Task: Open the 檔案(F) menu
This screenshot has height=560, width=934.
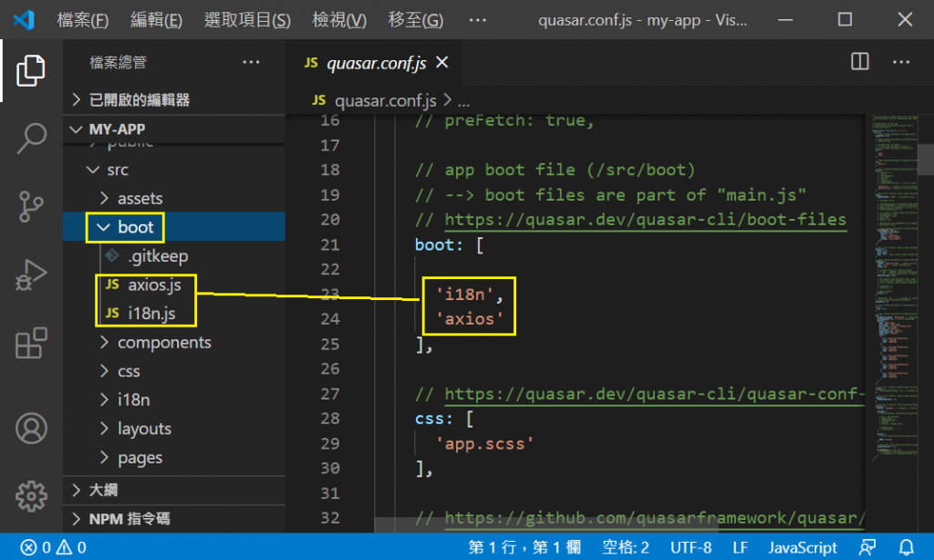Action: (83, 20)
